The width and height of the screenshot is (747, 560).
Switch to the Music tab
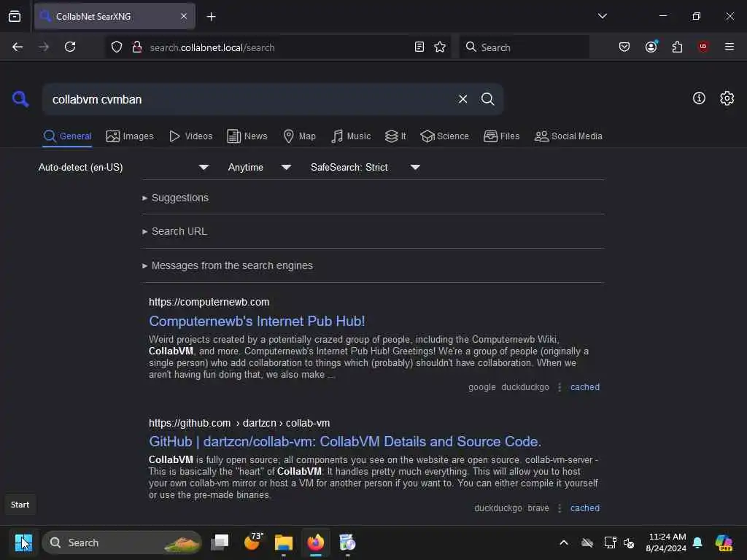(351, 136)
